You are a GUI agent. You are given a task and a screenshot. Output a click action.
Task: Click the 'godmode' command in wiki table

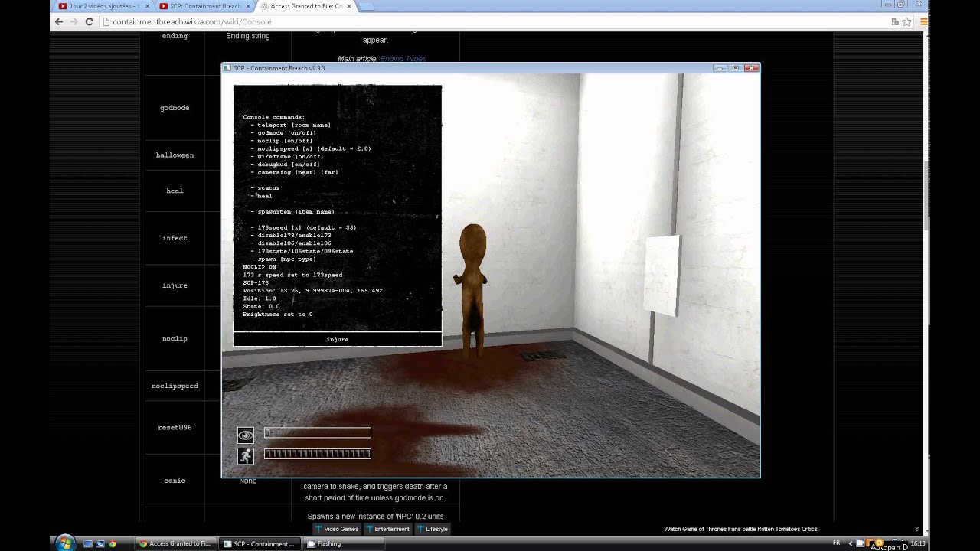pos(175,108)
